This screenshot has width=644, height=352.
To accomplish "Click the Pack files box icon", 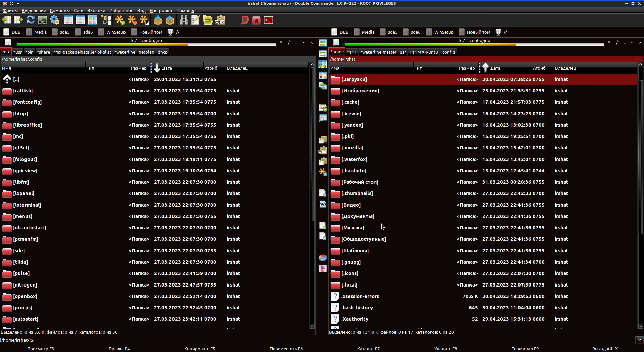I will 158,20.
